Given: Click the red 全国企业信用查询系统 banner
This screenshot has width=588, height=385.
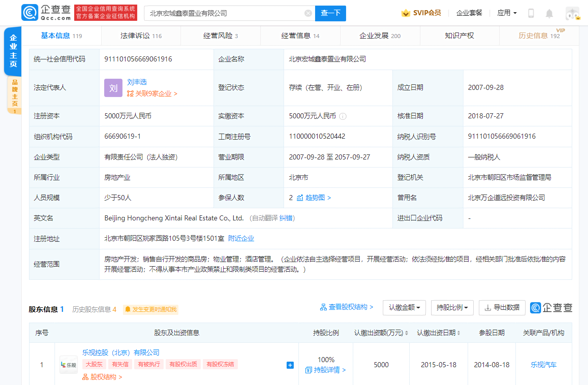Looking at the screenshot, I should [x=106, y=12].
